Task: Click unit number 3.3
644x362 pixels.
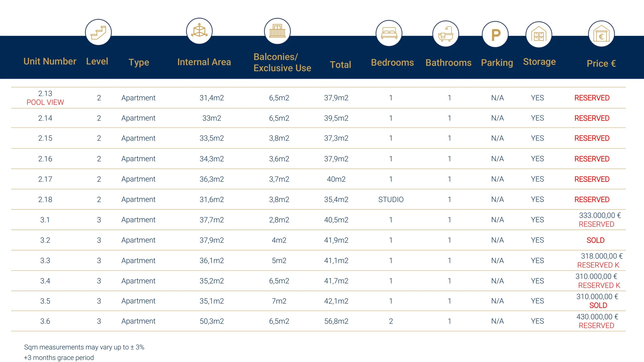Action: point(45,261)
